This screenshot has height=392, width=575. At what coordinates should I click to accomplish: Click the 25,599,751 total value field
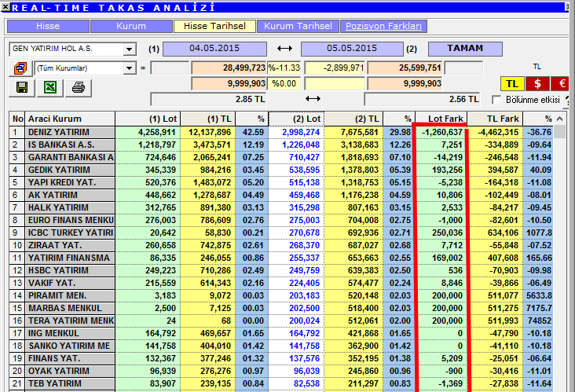[405, 68]
